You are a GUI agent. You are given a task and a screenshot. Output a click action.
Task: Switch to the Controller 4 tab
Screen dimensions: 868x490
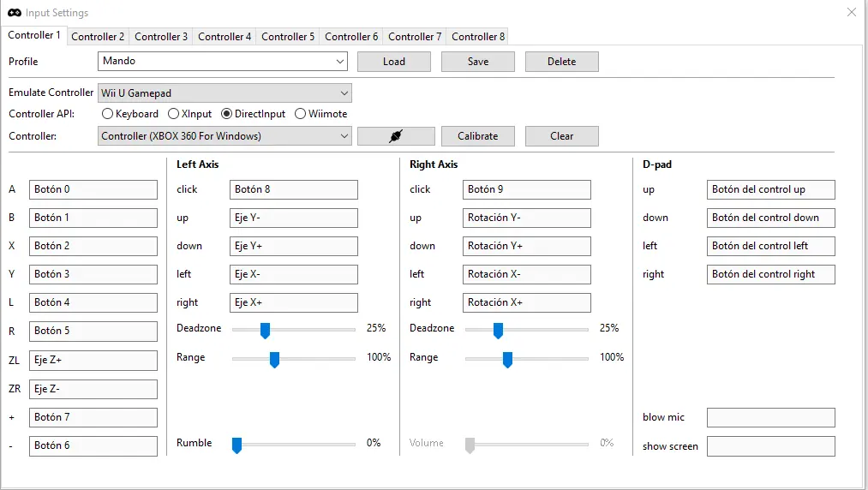click(224, 37)
